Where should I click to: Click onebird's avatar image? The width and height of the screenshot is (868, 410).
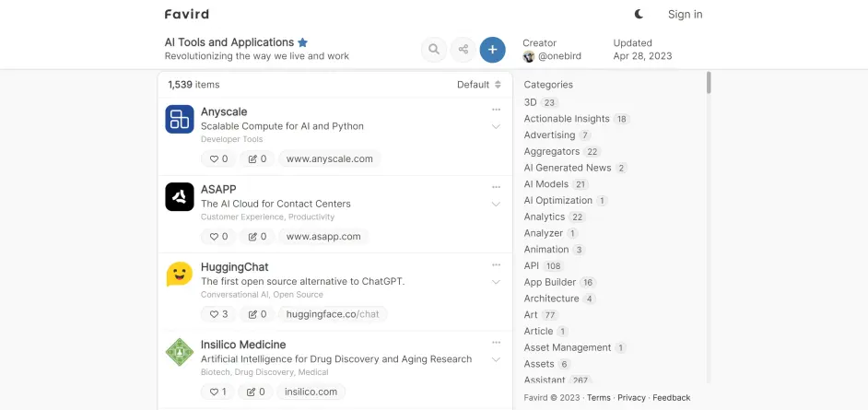point(529,56)
